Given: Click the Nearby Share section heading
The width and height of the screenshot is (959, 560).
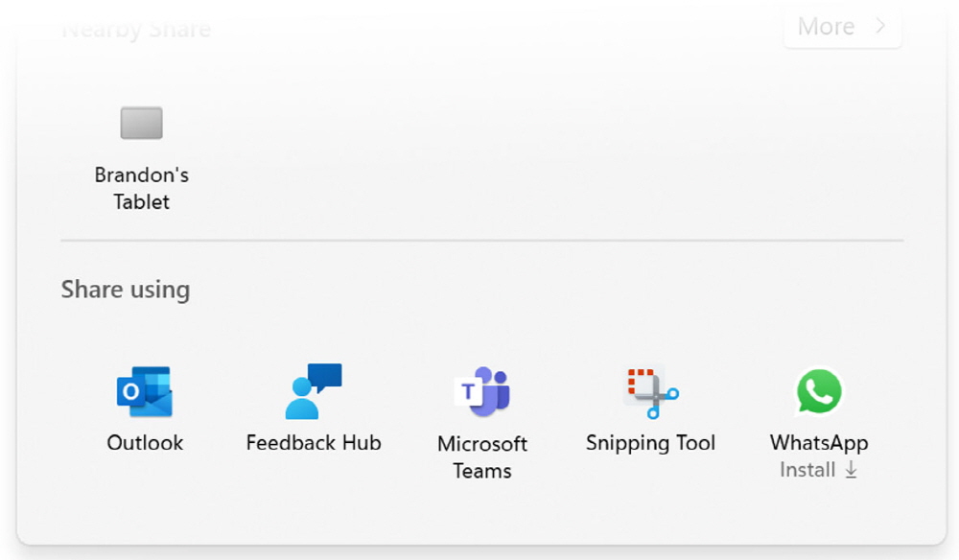Looking at the screenshot, I should [136, 29].
